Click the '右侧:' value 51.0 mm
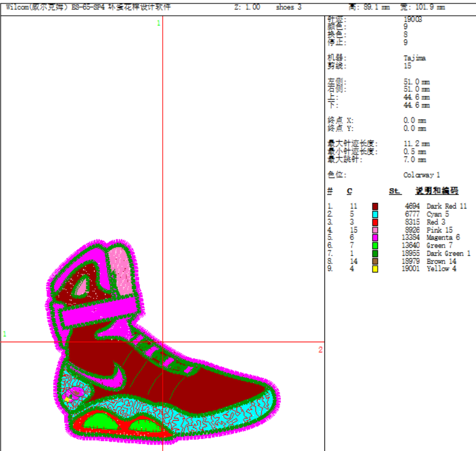The image size is (476, 451). click(x=417, y=90)
